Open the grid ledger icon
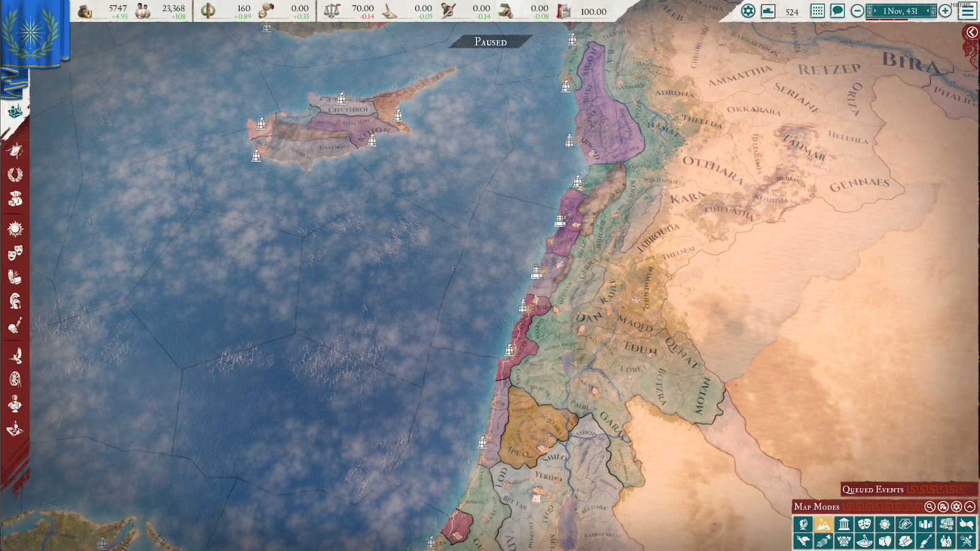Viewport: 980px width, 551px height. coord(817,10)
